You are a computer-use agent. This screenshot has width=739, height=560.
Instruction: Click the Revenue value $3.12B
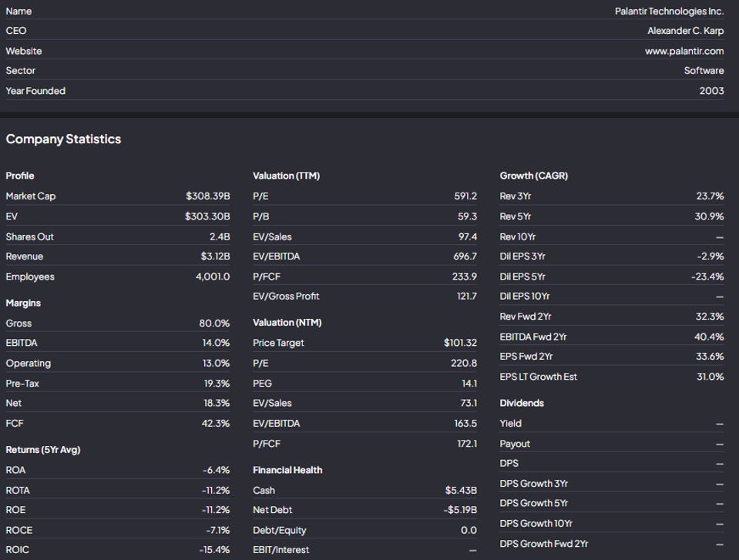point(216,257)
